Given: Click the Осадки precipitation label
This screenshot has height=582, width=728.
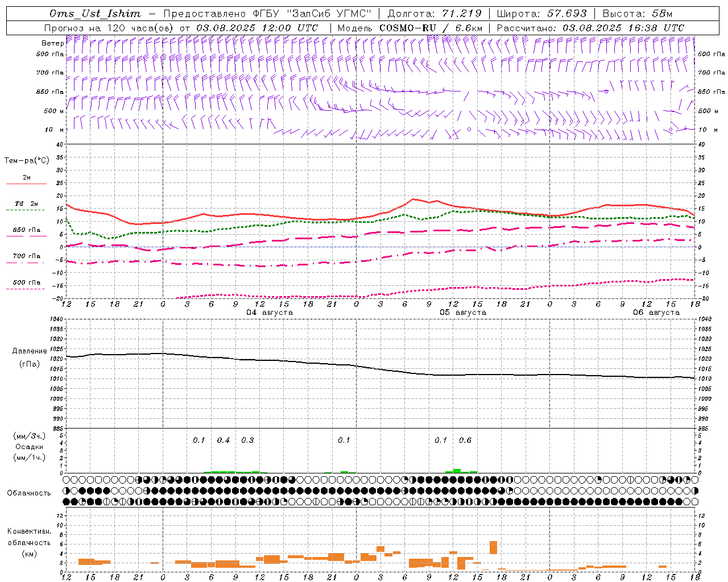Looking at the screenshot, I should click(30, 447).
